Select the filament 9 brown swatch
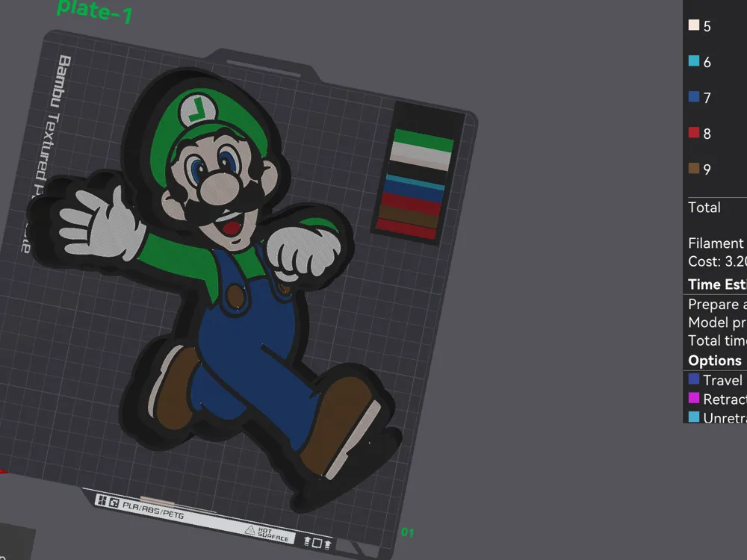The image size is (747, 560). point(694,168)
